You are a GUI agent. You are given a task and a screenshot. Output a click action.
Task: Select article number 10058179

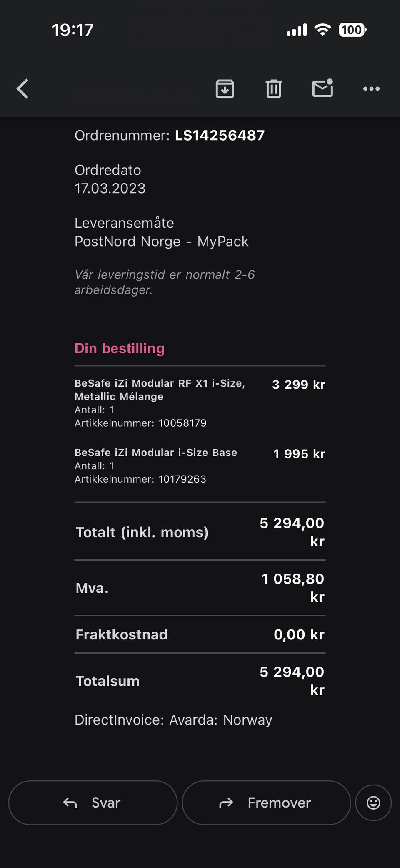(x=182, y=423)
